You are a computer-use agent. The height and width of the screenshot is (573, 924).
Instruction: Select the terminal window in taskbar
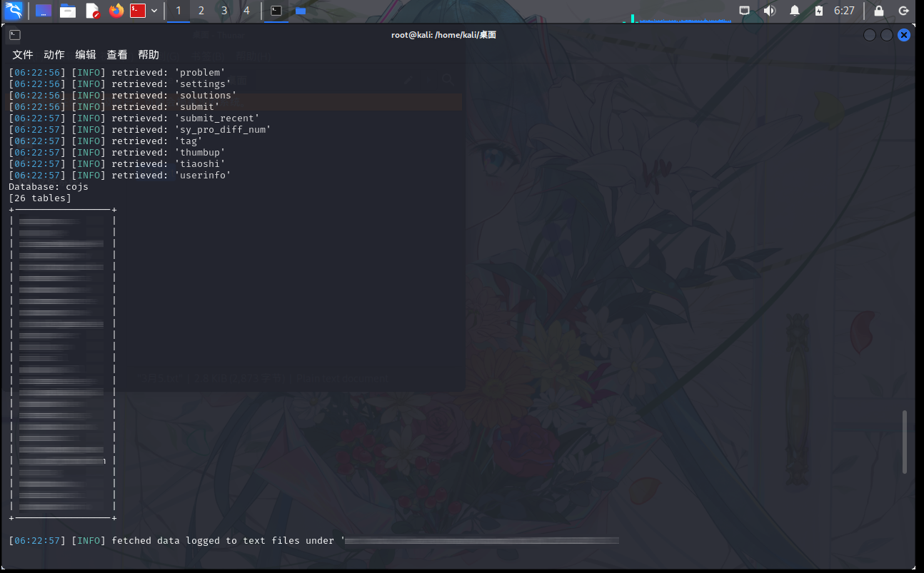pyautogui.click(x=276, y=11)
